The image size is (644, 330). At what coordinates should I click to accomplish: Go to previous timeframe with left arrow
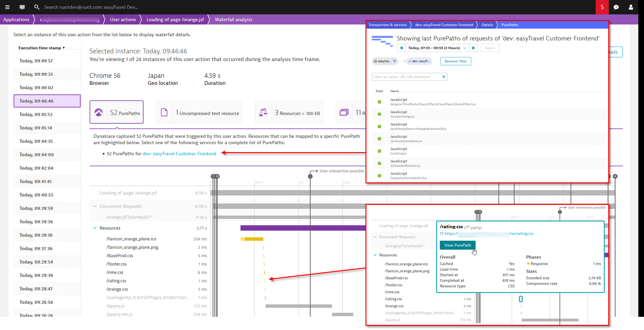click(401, 48)
